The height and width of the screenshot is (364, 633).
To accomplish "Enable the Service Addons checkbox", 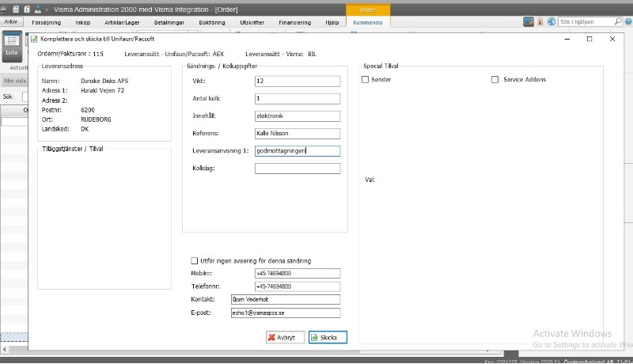I will point(495,79).
